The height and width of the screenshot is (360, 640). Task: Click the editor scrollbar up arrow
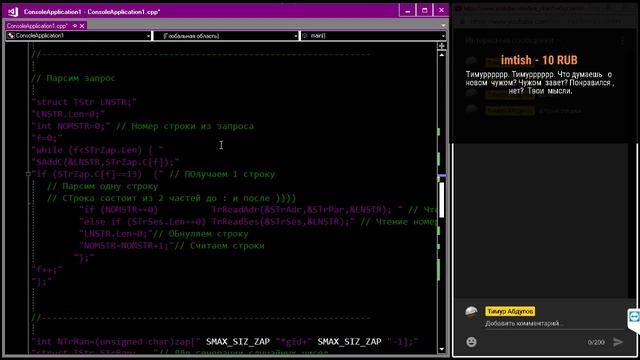442,54
